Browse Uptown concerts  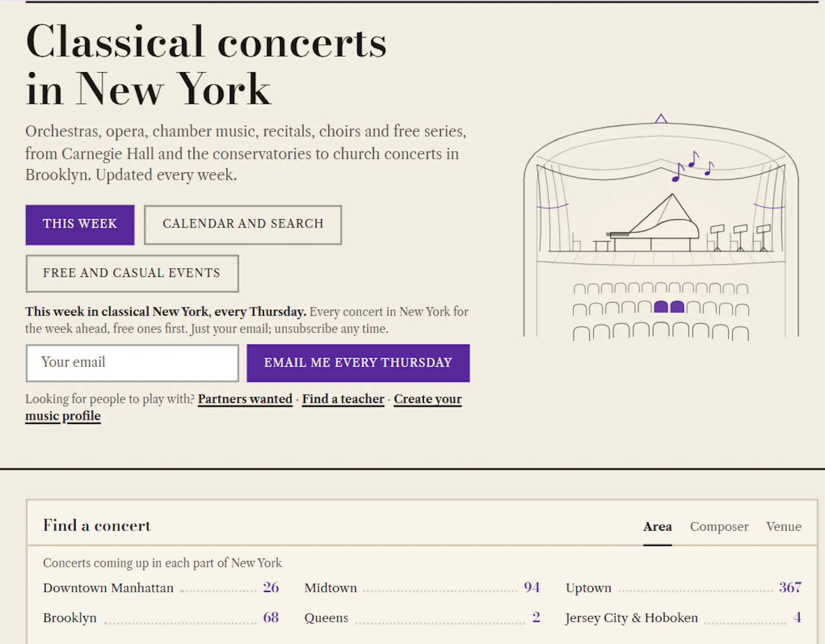(x=684, y=588)
